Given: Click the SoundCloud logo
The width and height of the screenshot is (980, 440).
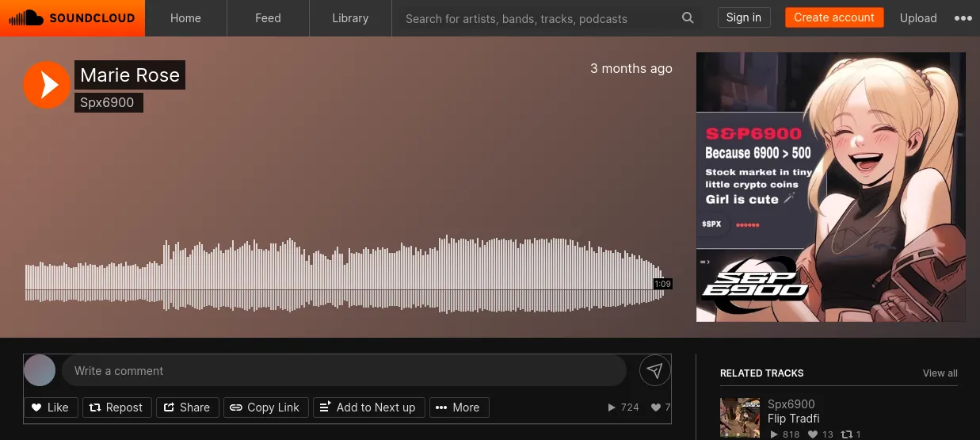Looking at the screenshot, I should (x=72, y=17).
